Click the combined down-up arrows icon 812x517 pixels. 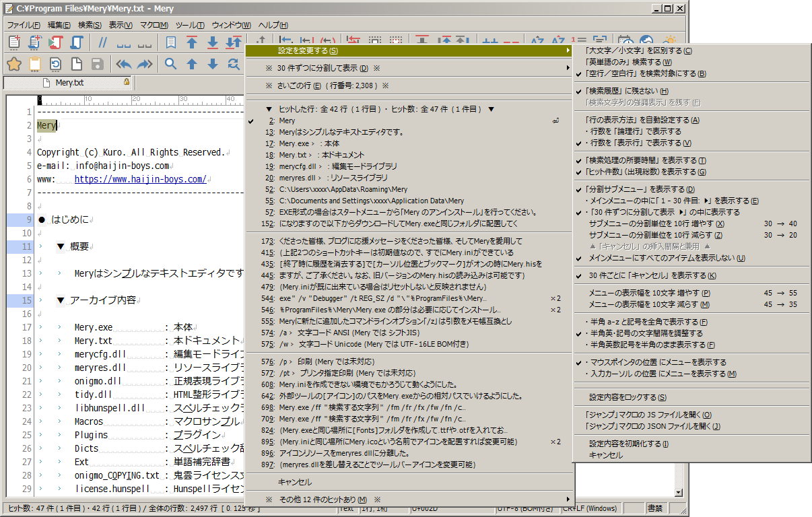coord(234,42)
